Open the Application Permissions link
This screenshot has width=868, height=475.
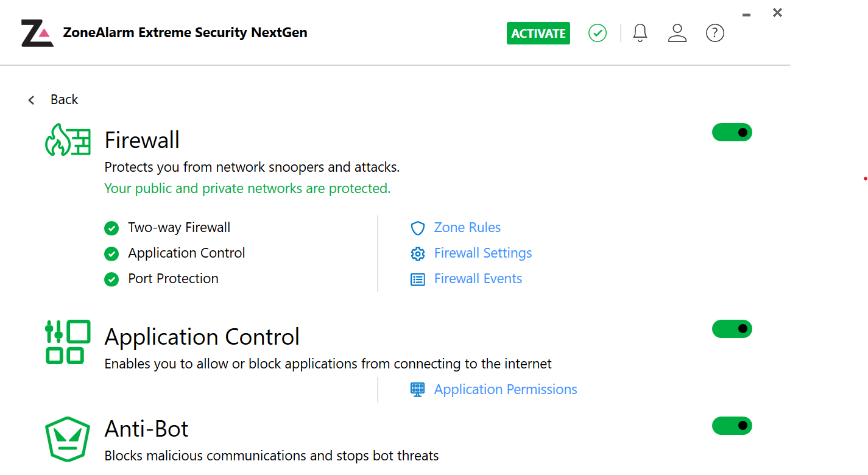click(506, 390)
